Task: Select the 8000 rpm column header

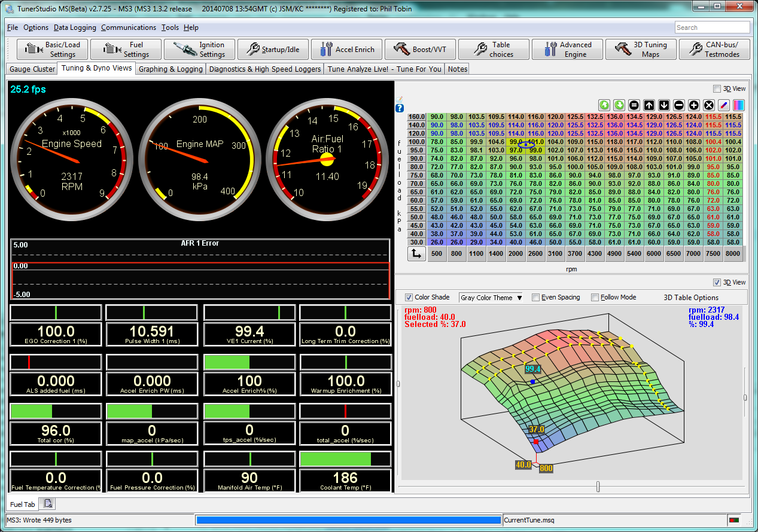Action: (x=732, y=253)
